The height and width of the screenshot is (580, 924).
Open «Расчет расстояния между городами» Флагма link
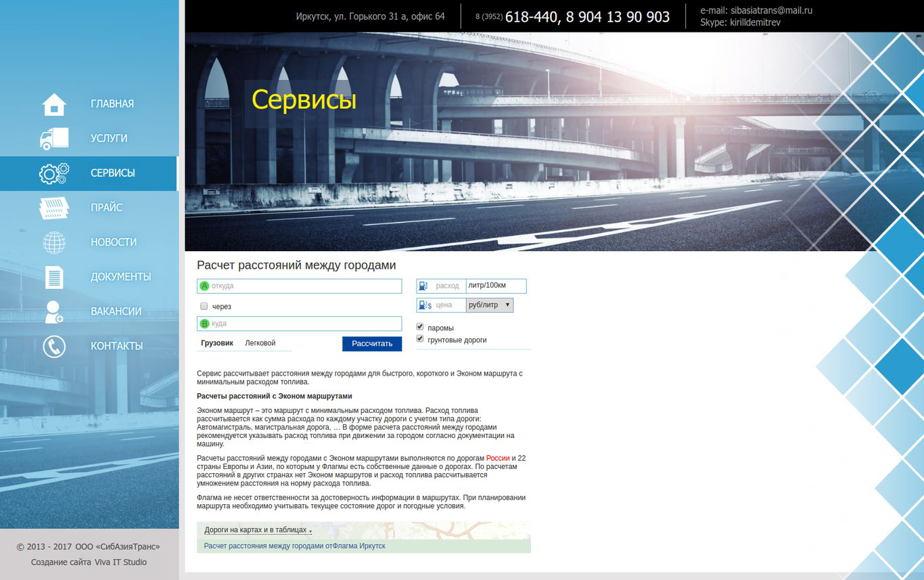(294, 545)
